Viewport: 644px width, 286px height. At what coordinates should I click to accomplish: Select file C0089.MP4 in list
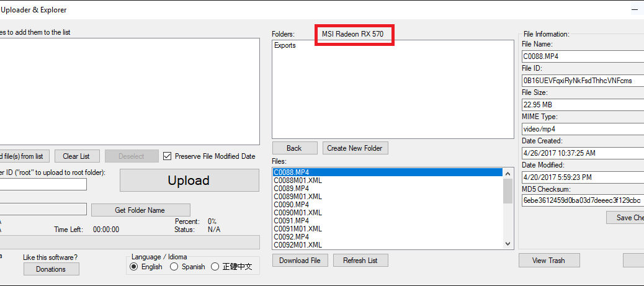point(387,188)
